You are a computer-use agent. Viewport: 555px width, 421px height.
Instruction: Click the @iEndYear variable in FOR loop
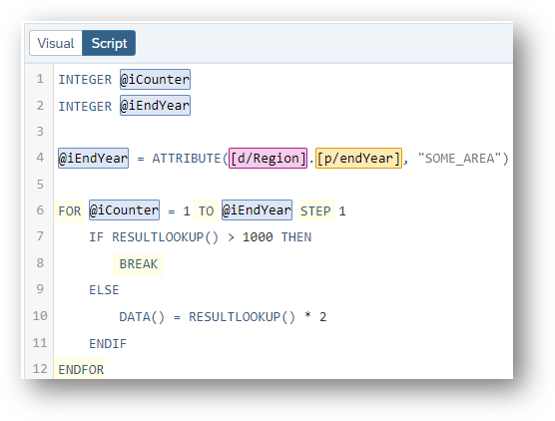point(257,210)
